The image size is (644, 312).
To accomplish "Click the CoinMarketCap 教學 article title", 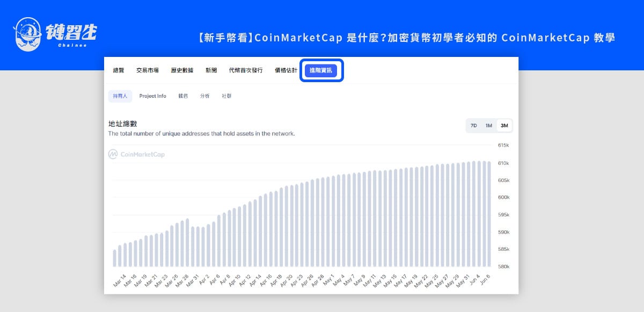I will (406, 38).
